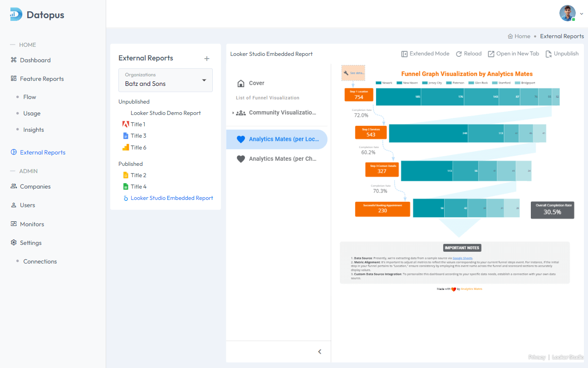Viewport: 588px width, 368px height.
Task: Click the Step 2 Services 543 box
Action: click(x=371, y=132)
